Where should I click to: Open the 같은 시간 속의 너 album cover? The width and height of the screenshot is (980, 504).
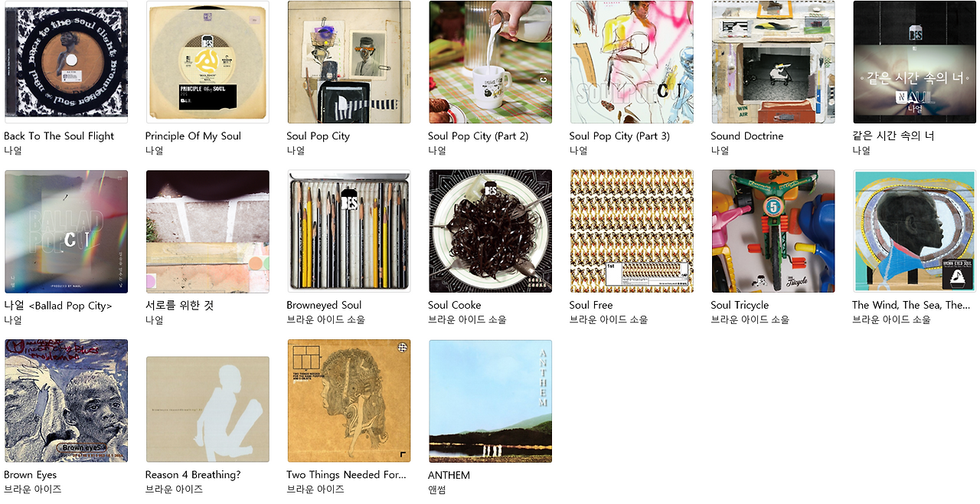tap(915, 62)
